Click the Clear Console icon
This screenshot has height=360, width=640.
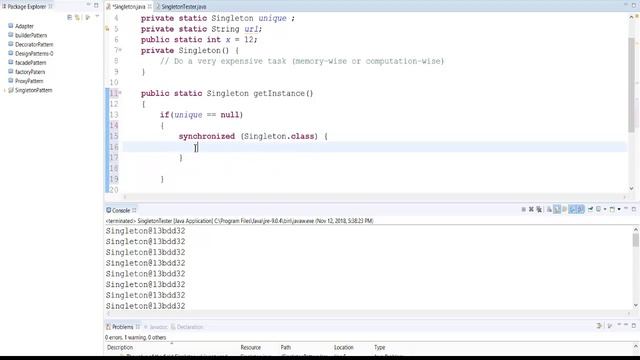point(549,209)
